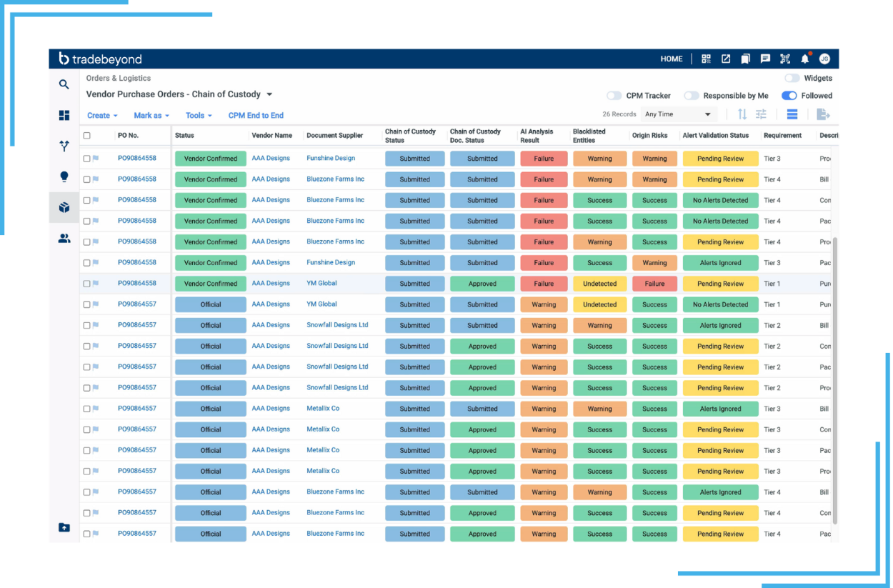The width and height of the screenshot is (893, 588).
Task: Open the Mark as menu
Action: (151, 116)
